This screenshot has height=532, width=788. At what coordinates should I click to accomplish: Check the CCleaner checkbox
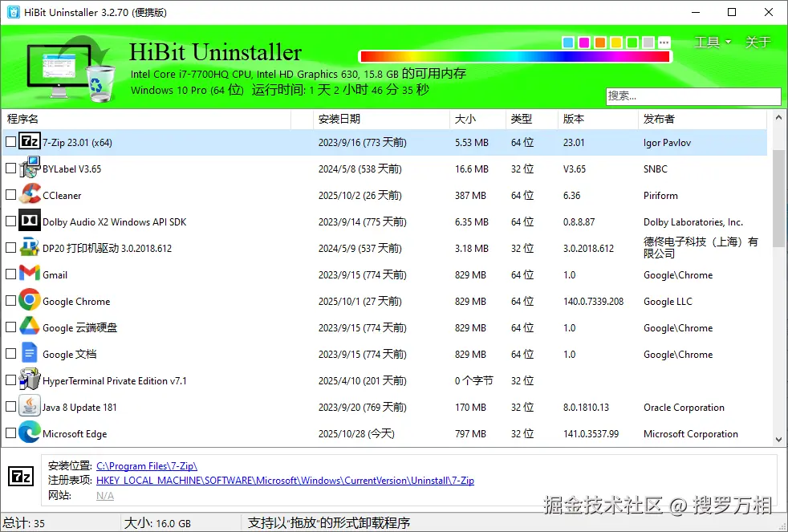pyautogui.click(x=10, y=195)
